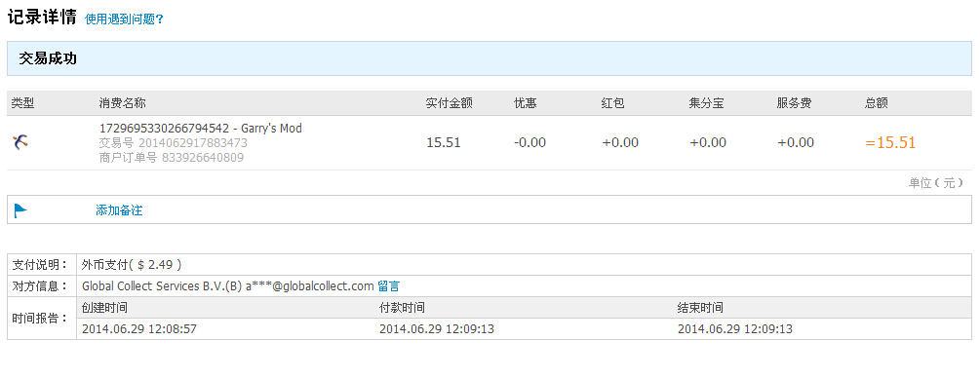Click the 服务费 service fee header
Viewport: 980px width, 379px height.
click(x=794, y=103)
